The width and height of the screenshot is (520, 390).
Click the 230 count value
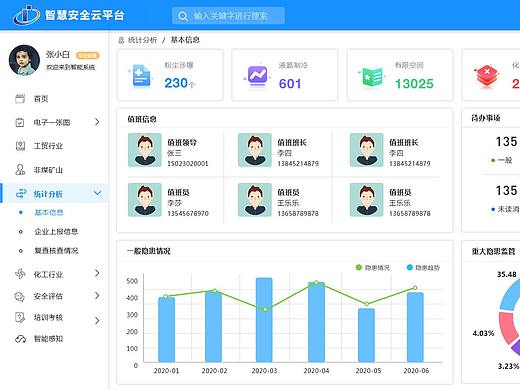point(176,83)
